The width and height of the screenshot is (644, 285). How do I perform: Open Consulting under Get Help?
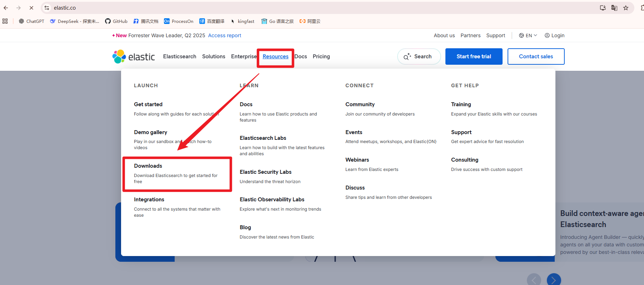tap(465, 160)
